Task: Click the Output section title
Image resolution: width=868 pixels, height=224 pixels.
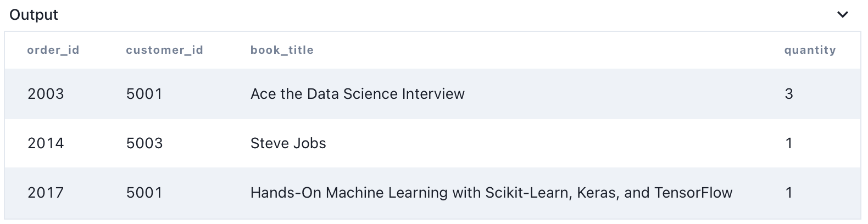Action: click(34, 15)
